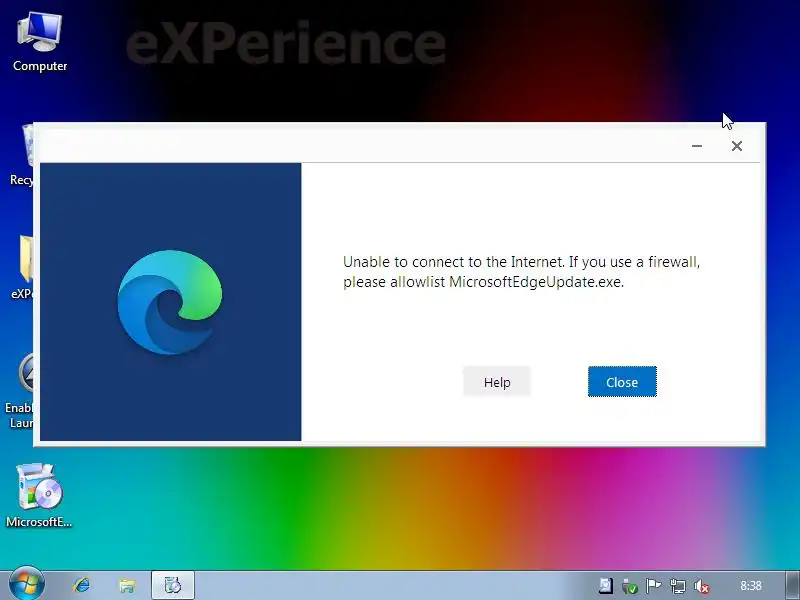
Task: Click the Unable to connect error message
Action: (521, 271)
